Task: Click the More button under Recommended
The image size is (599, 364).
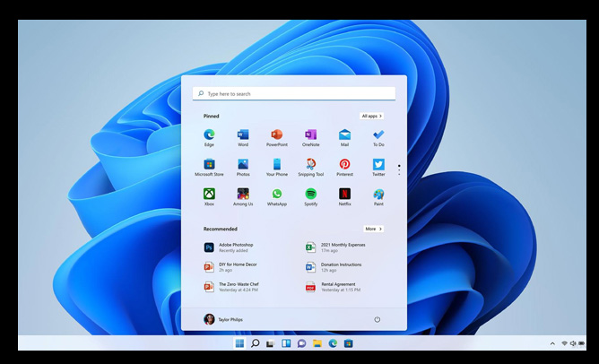Action: click(373, 229)
